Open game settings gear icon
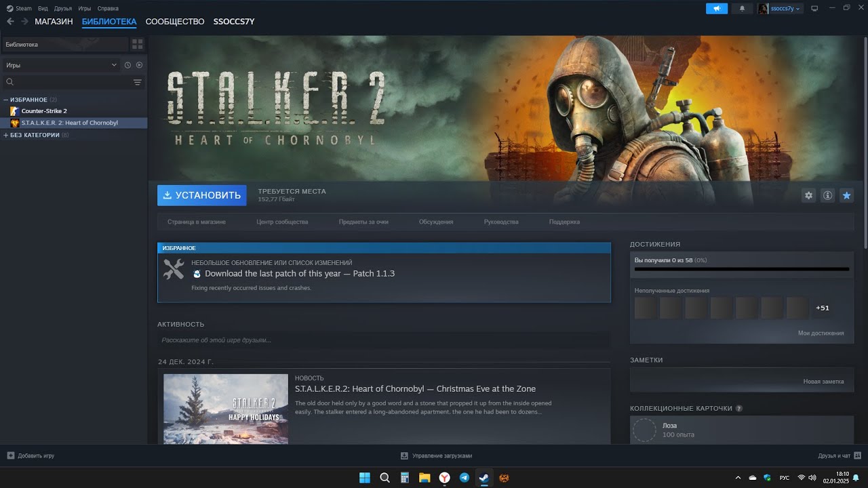Image resolution: width=868 pixels, height=488 pixels. (x=808, y=195)
